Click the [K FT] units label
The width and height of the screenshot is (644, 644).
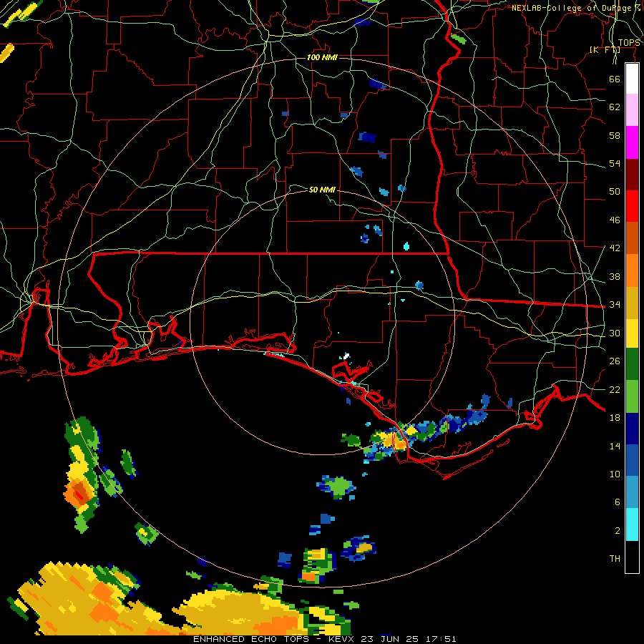pos(605,49)
